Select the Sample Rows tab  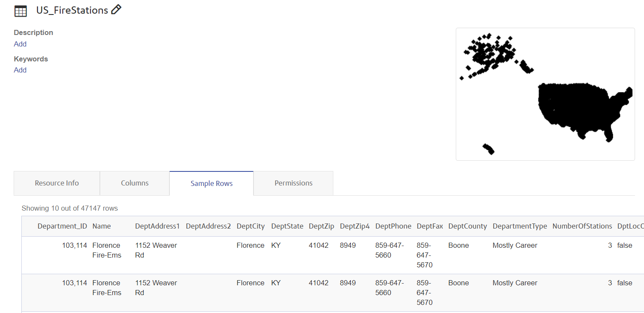[212, 183]
